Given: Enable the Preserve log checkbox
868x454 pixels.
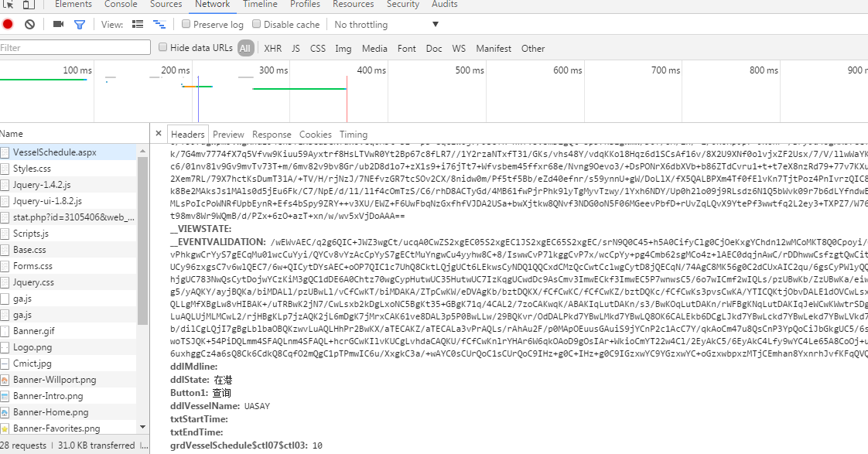Looking at the screenshot, I should click(x=186, y=24).
